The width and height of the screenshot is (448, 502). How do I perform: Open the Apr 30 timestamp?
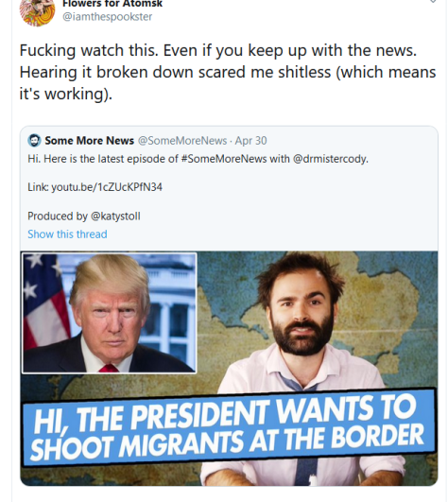250,141
